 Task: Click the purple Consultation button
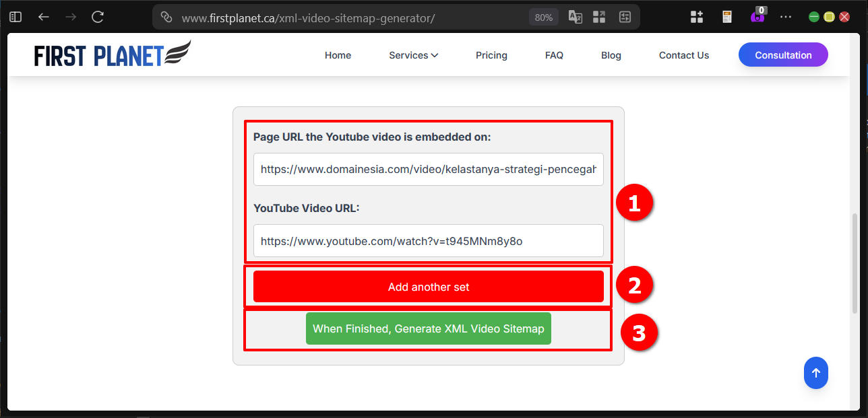click(783, 55)
